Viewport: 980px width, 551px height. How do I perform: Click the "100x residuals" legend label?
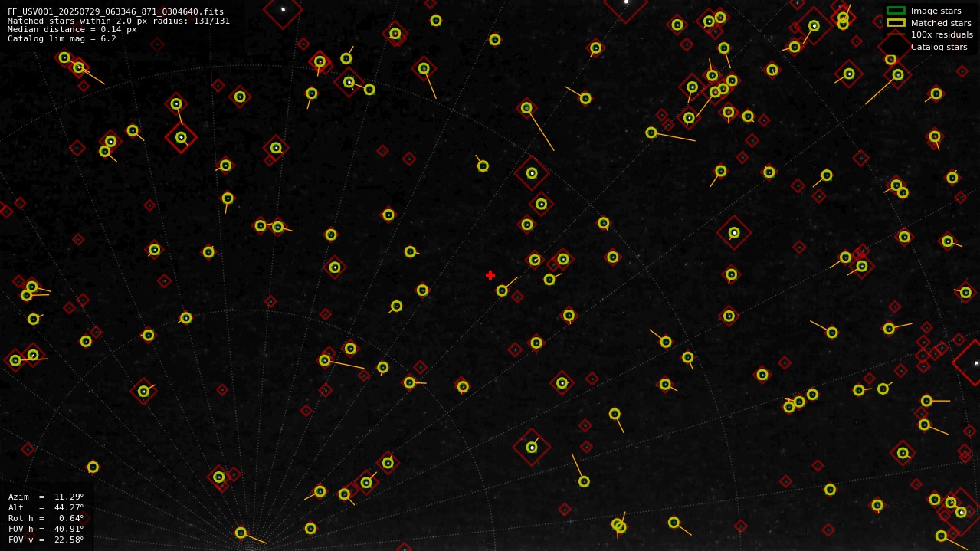coord(942,34)
